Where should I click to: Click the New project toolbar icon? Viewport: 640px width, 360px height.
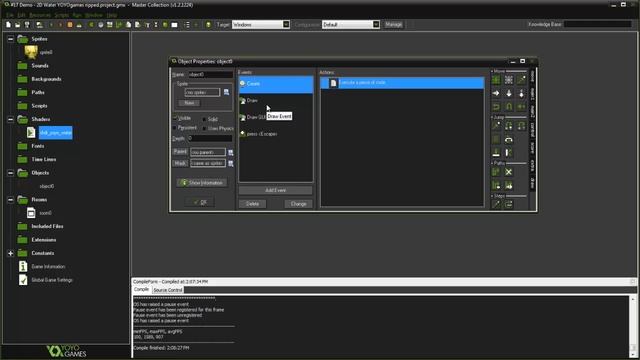[x=8, y=25]
